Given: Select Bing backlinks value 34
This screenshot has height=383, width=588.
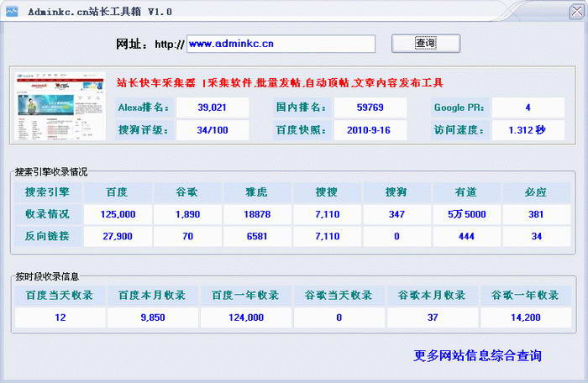Looking at the screenshot, I should pos(536,236).
